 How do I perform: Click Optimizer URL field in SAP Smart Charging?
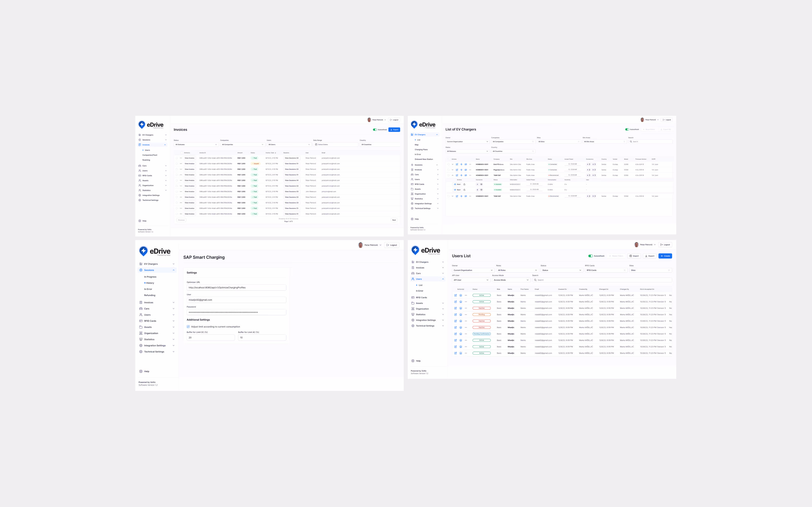click(236, 288)
